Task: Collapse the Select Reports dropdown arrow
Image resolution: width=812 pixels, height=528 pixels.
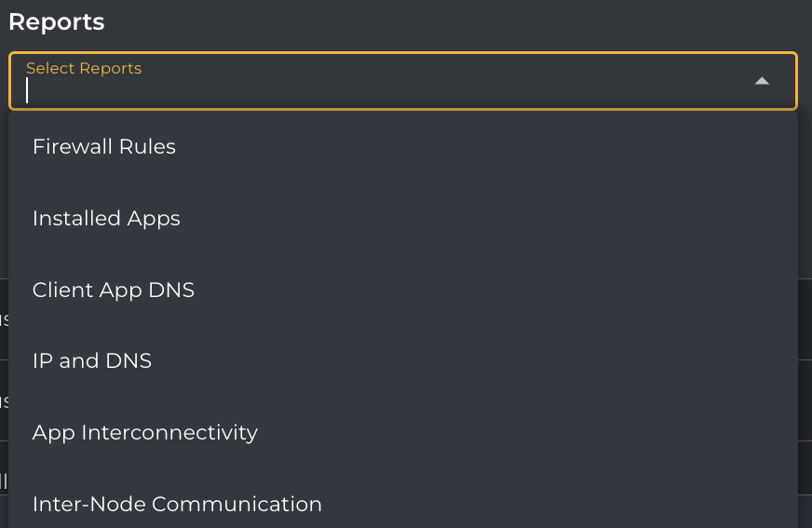Action: (x=762, y=81)
